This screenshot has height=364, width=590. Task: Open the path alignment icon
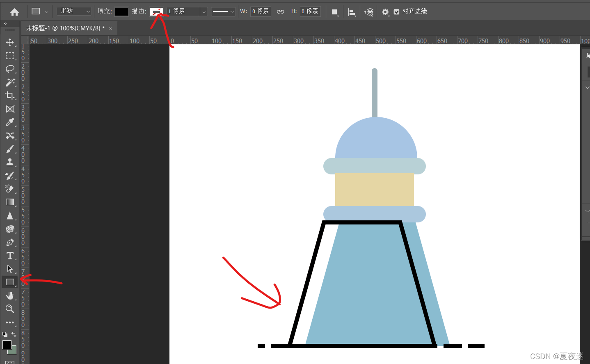click(x=352, y=12)
